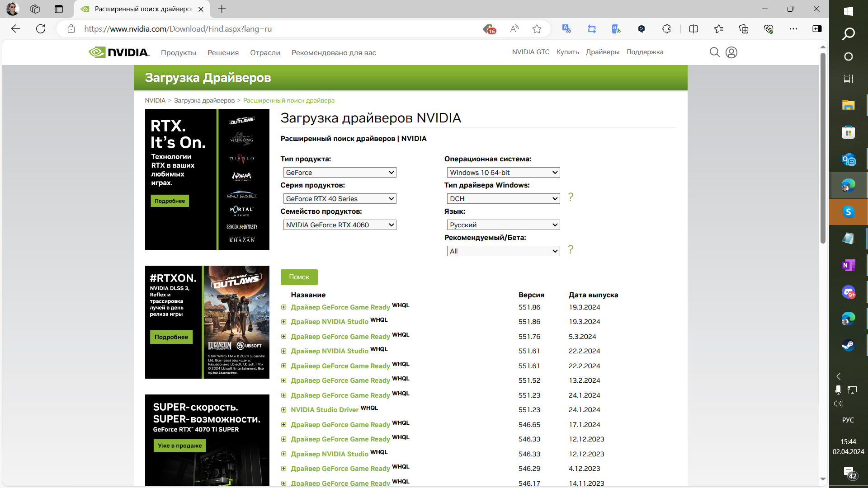Open the Решения menu

223,53
